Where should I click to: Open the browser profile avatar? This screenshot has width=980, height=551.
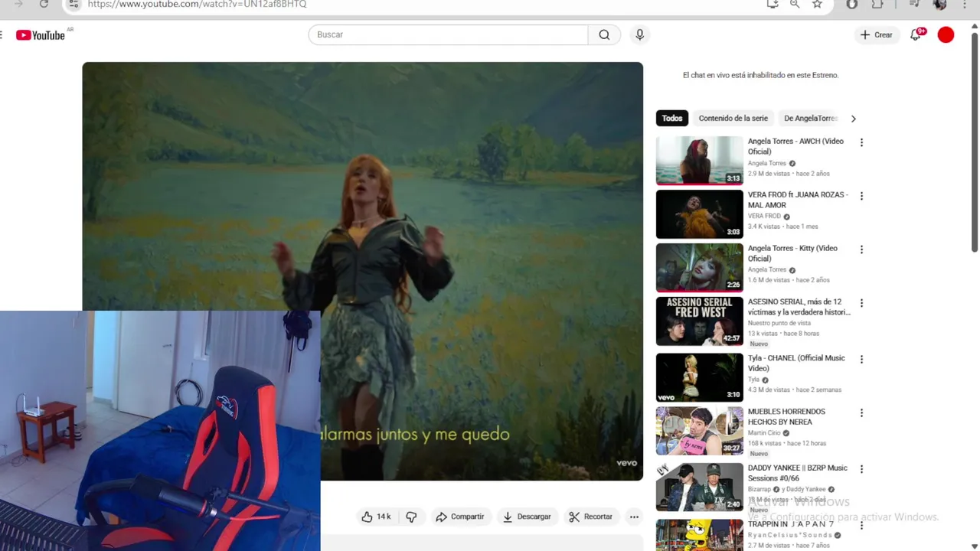(940, 4)
